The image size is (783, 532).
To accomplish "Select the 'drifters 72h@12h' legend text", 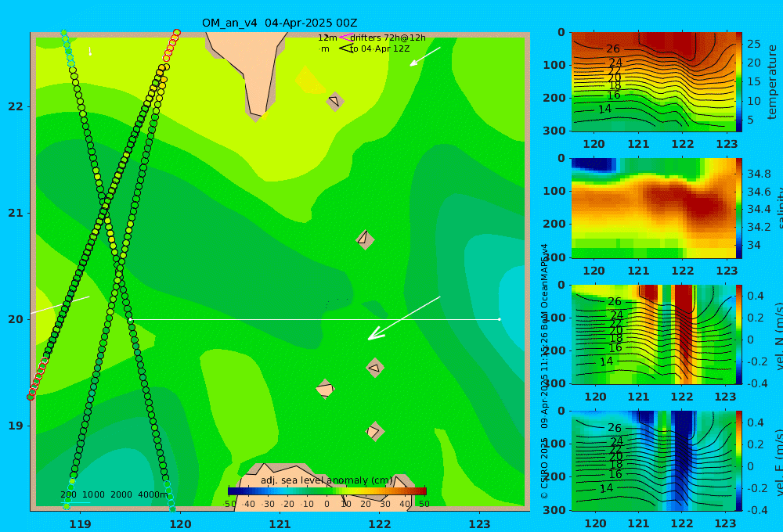I will [388, 38].
